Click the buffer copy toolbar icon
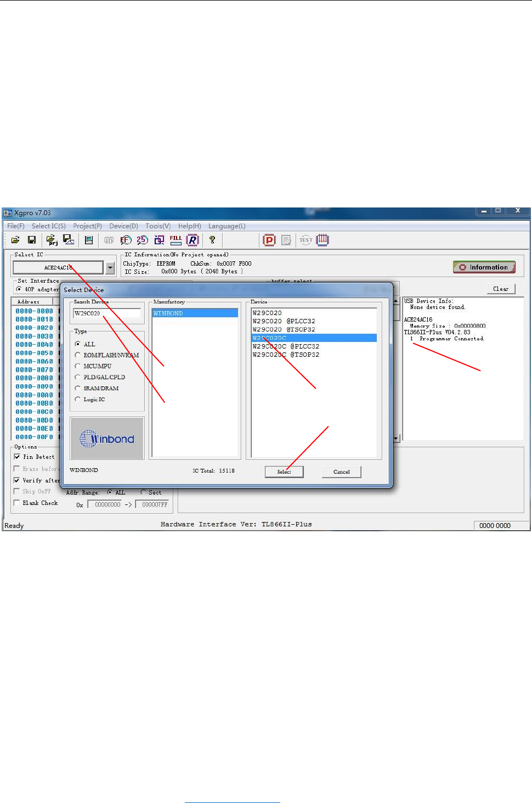532x803 pixels. (159, 240)
